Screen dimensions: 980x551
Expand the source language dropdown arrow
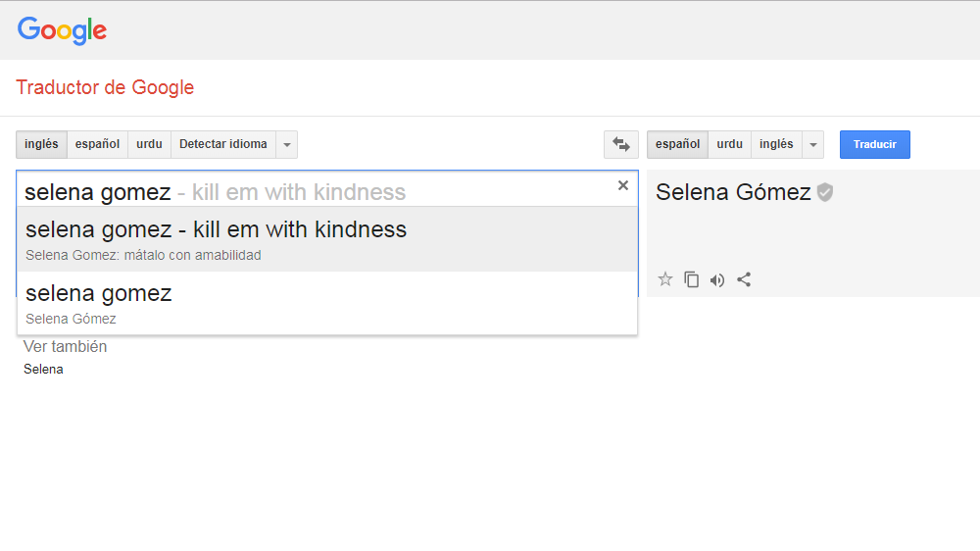click(287, 144)
